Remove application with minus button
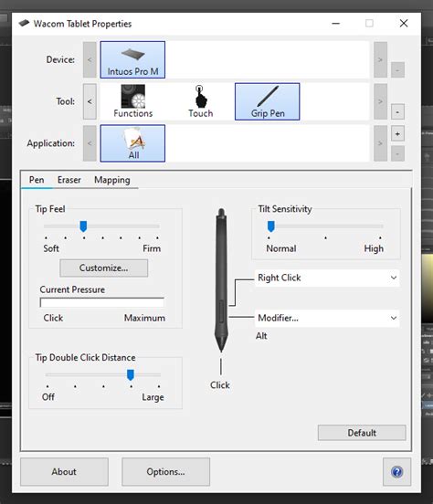The height and width of the screenshot is (504, 433). click(x=397, y=153)
